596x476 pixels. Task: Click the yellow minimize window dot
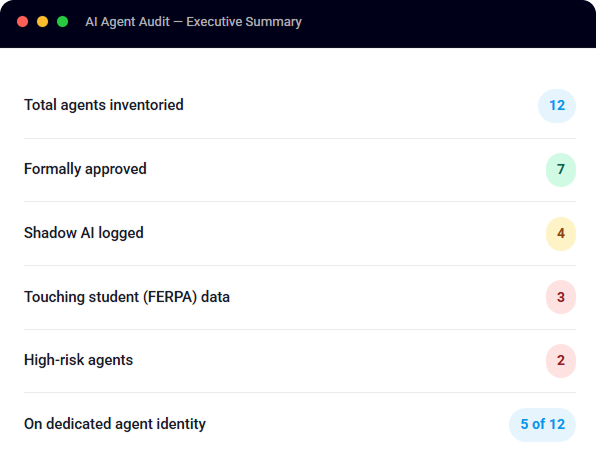click(x=43, y=22)
